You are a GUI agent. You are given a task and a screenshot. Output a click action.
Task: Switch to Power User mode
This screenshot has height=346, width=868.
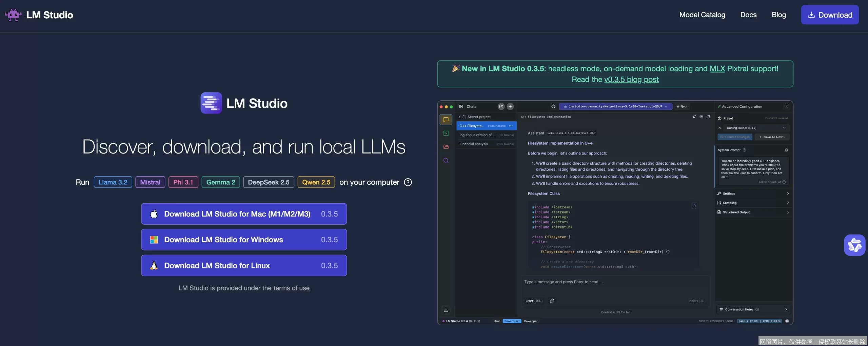[x=512, y=321]
